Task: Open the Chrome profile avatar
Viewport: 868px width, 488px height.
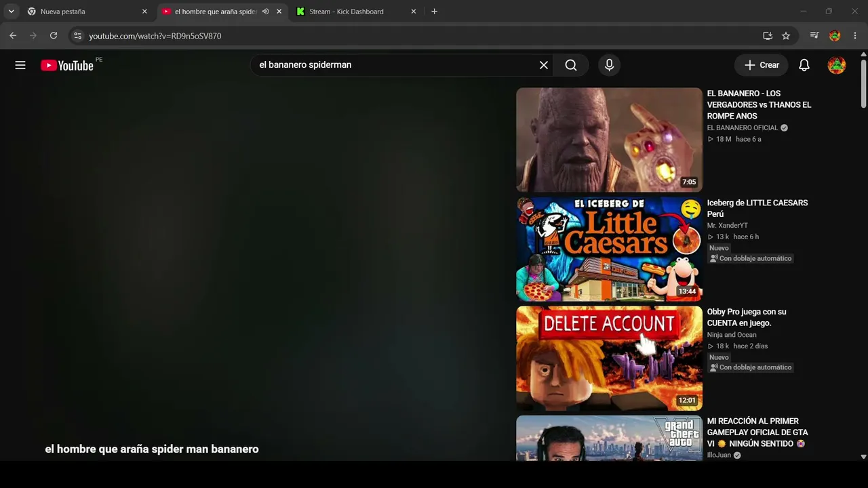Action: click(x=835, y=36)
